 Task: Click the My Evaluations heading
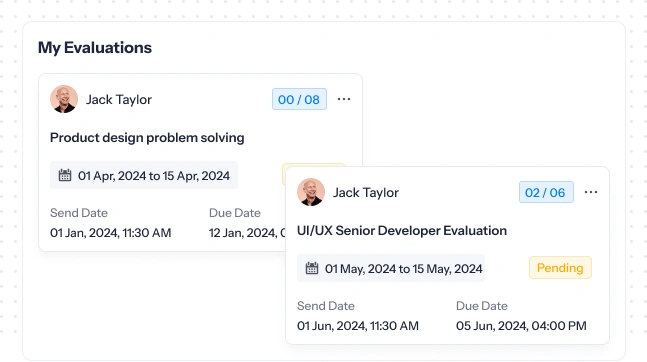coord(95,47)
